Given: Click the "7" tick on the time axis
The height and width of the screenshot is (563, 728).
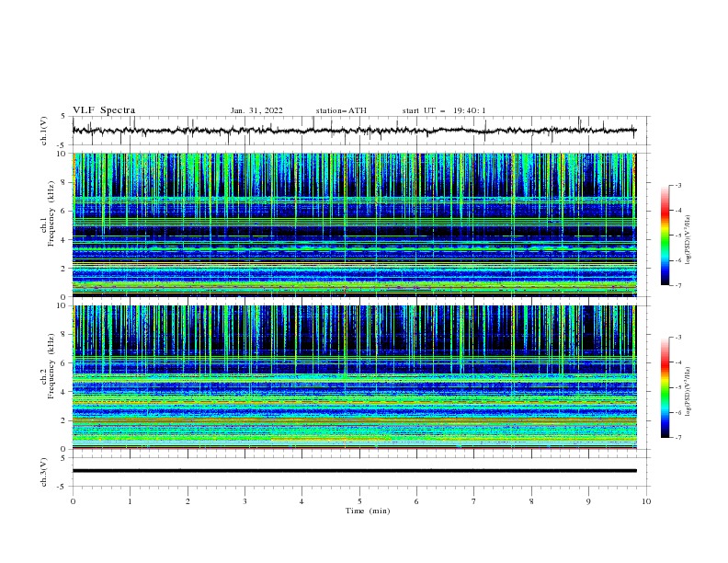Looking at the screenshot, I should (474, 501).
